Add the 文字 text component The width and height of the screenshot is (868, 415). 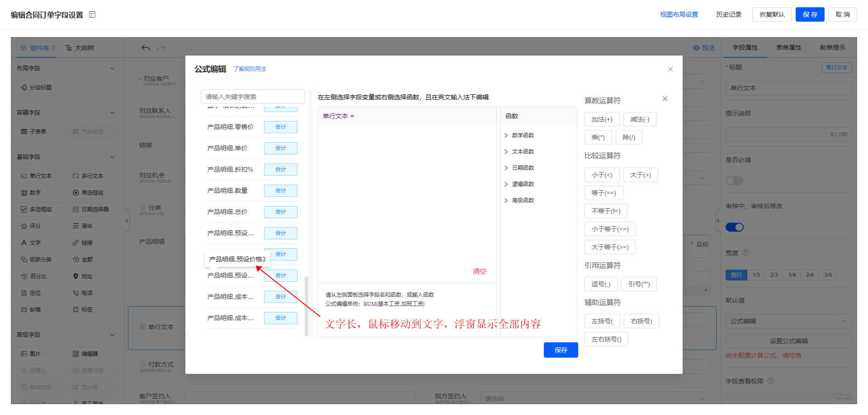[41, 242]
